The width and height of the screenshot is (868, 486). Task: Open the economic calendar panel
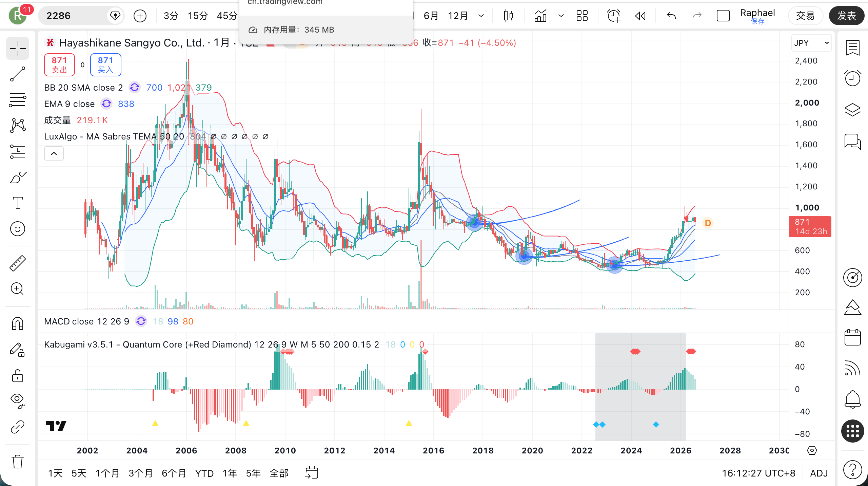pyautogui.click(x=852, y=338)
